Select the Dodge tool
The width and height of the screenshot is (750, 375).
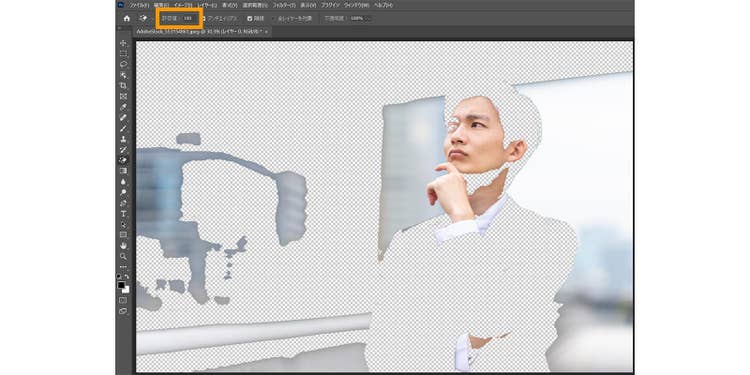[123, 192]
